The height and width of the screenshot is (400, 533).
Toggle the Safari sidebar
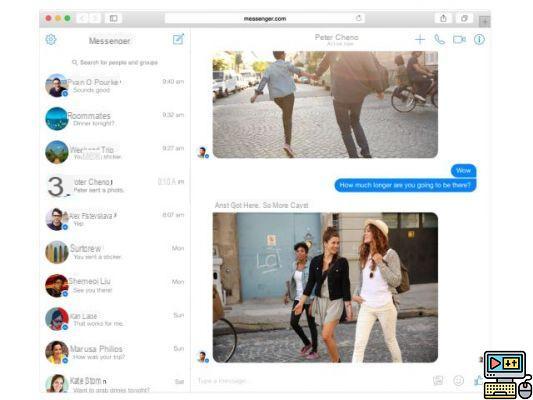coord(114,18)
